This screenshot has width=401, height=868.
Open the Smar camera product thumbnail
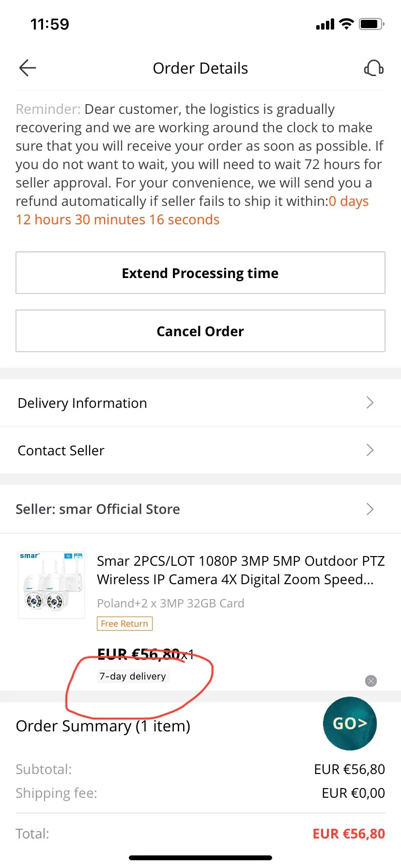pos(51,585)
